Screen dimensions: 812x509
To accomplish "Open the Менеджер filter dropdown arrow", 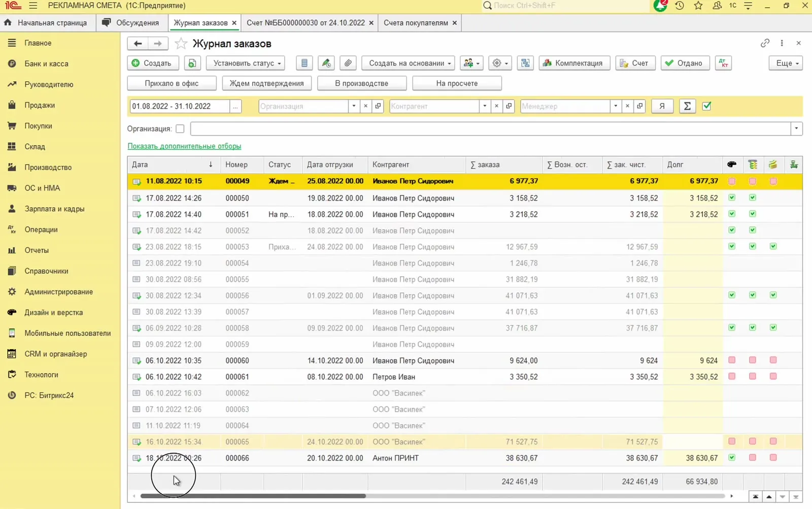I will [616, 106].
